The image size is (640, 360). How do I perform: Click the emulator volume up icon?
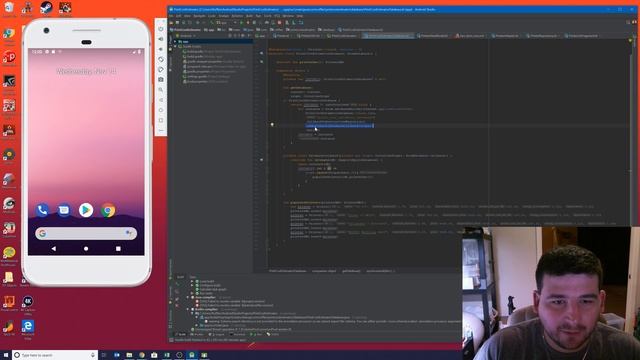coord(161,39)
